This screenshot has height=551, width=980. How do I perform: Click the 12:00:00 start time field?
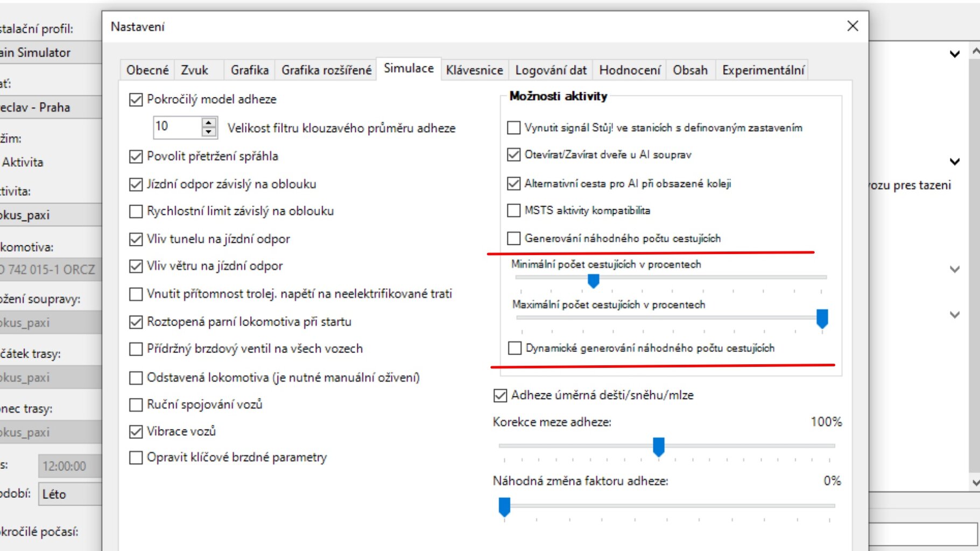(69, 466)
